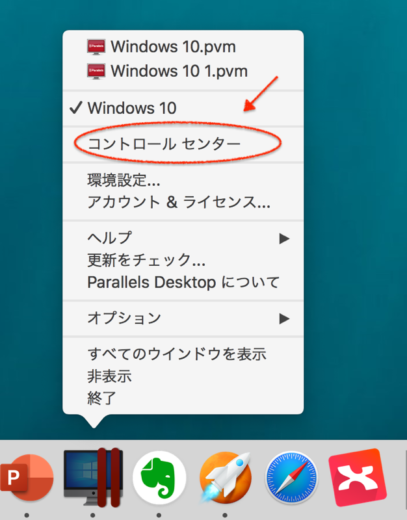Click the Parallels Desktop Dock icon
This screenshot has width=407, height=520.
(93, 477)
